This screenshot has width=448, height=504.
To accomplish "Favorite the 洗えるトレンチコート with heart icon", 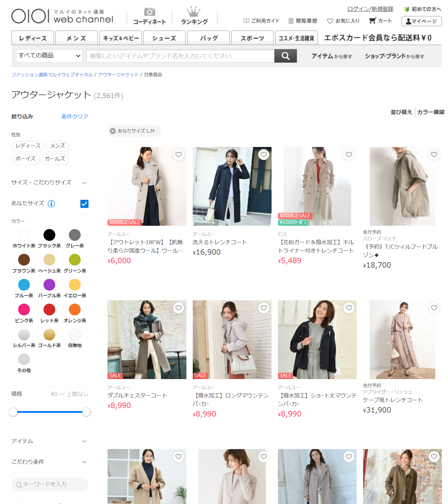I will point(264,155).
